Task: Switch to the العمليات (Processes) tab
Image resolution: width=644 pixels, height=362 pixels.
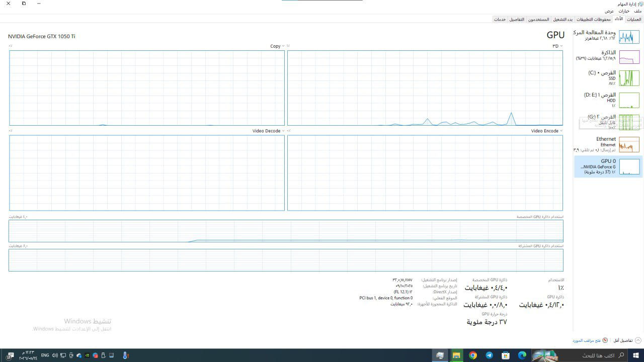Action: click(x=633, y=19)
